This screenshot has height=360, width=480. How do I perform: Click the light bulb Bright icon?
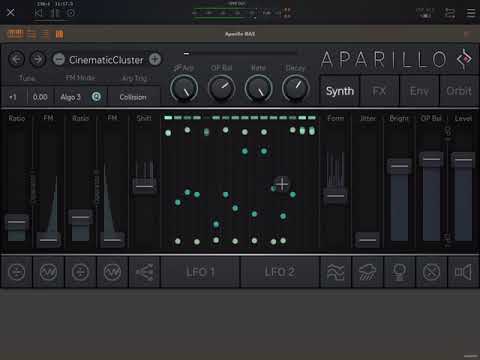pos(399,272)
